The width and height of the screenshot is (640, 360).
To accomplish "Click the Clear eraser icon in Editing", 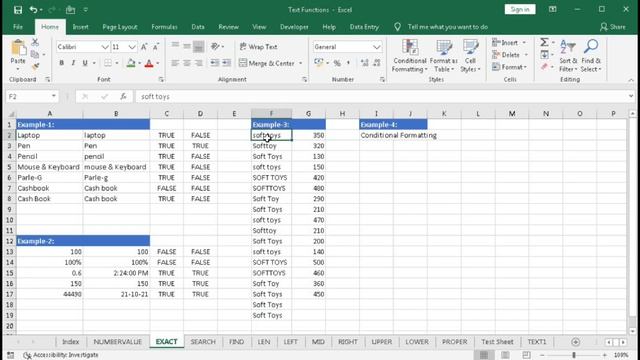I will pyautogui.click(x=544, y=67).
